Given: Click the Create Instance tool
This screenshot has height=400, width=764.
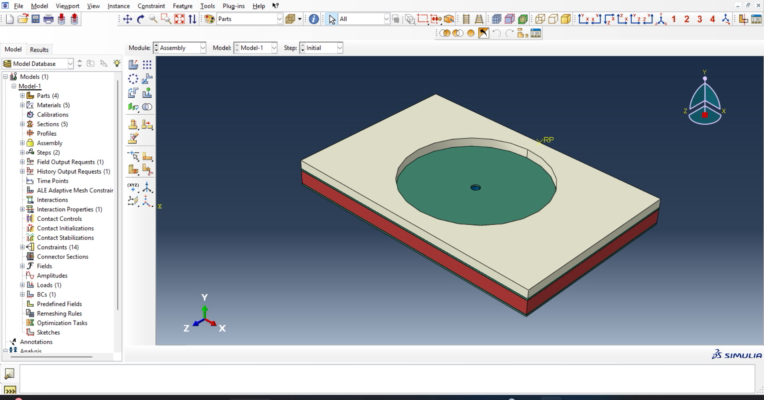Looking at the screenshot, I should (133, 64).
